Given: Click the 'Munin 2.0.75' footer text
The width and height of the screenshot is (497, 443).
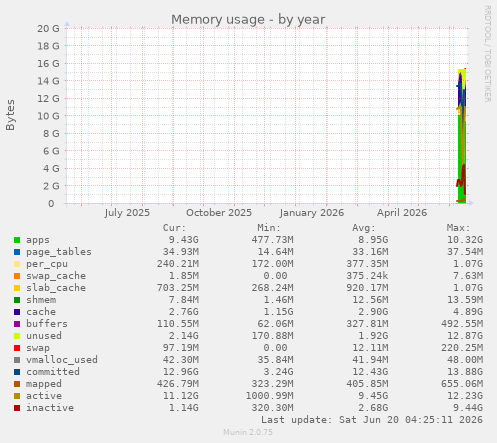Looking at the screenshot, I should [x=248, y=432].
